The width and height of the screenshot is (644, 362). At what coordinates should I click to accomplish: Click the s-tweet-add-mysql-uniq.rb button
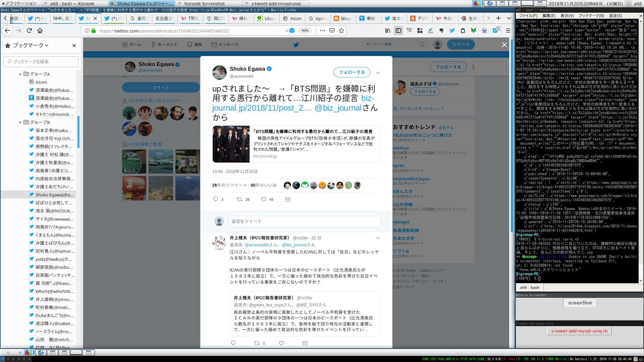[579, 331]
